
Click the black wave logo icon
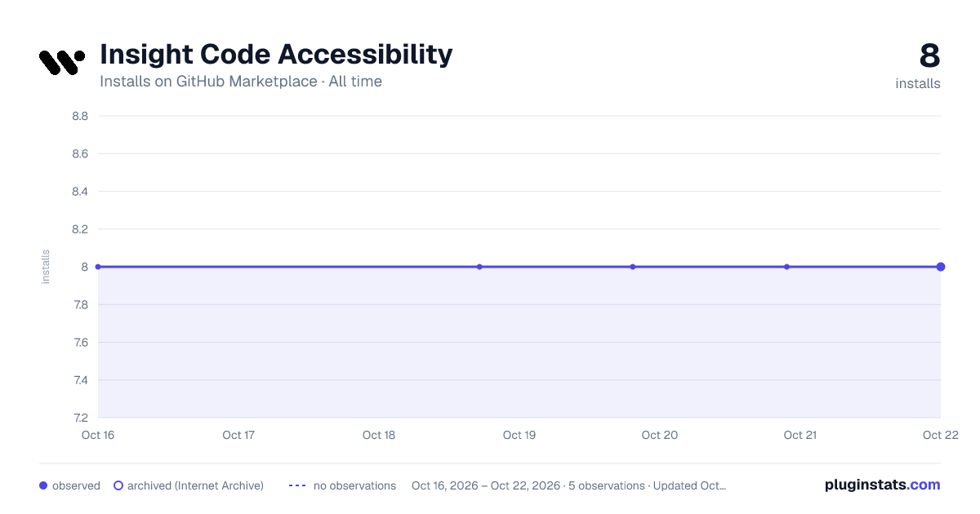62,63
